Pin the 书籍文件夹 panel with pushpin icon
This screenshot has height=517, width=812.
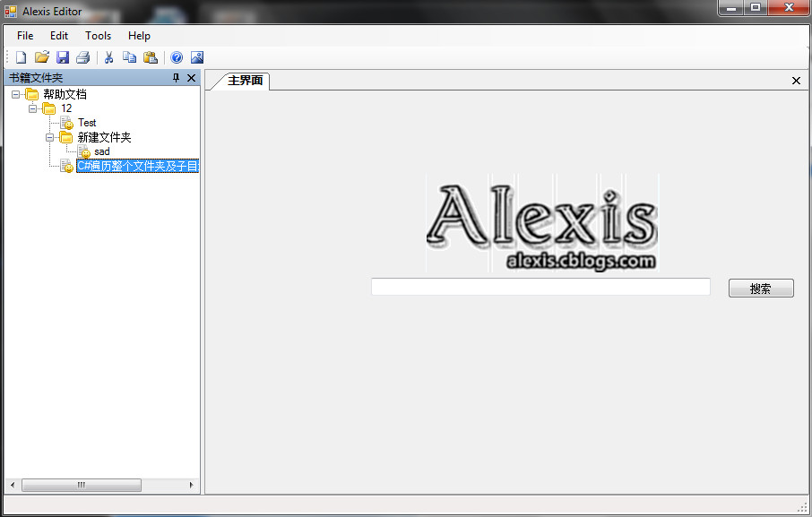(x=176, y=78)
